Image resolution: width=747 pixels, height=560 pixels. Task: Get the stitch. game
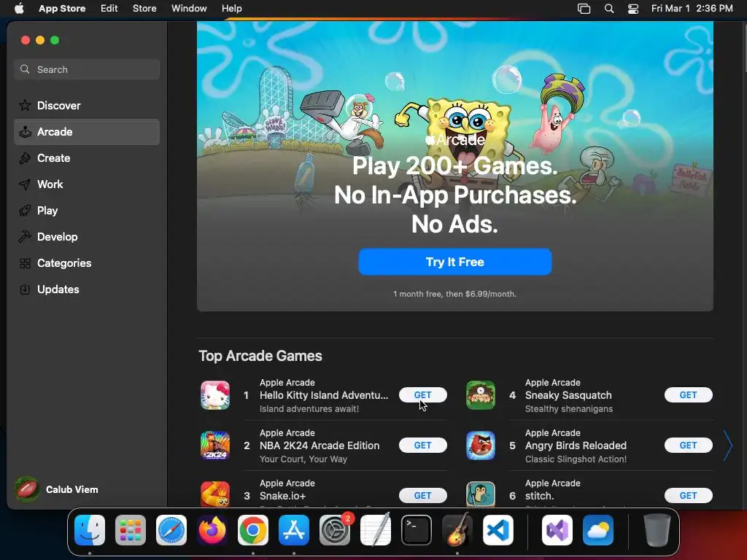[x=689, y=496]
